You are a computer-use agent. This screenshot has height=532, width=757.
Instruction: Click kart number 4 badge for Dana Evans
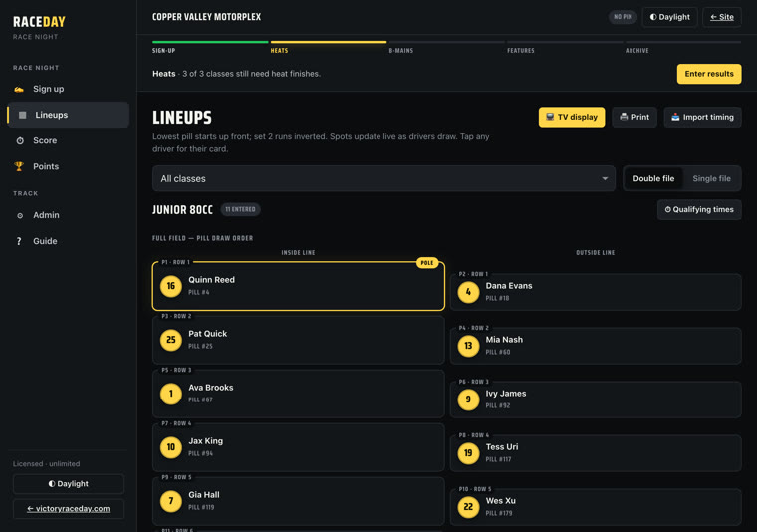tap(468, 292)
